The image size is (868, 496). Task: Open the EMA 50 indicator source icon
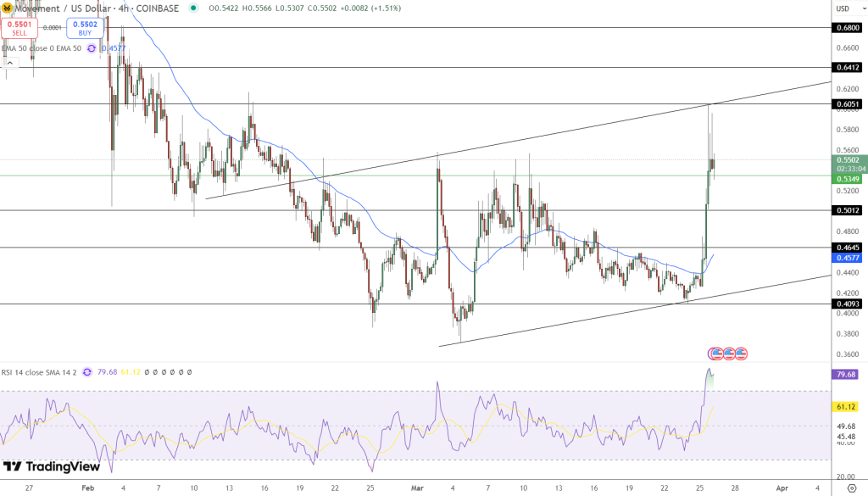click(91, 48)
